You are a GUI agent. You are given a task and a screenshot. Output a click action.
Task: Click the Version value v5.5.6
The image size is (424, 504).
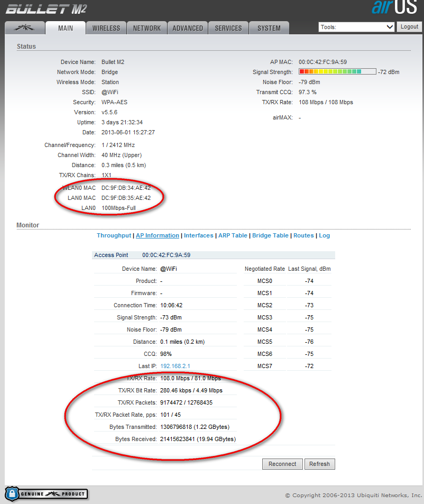click(x=109, y=112)
